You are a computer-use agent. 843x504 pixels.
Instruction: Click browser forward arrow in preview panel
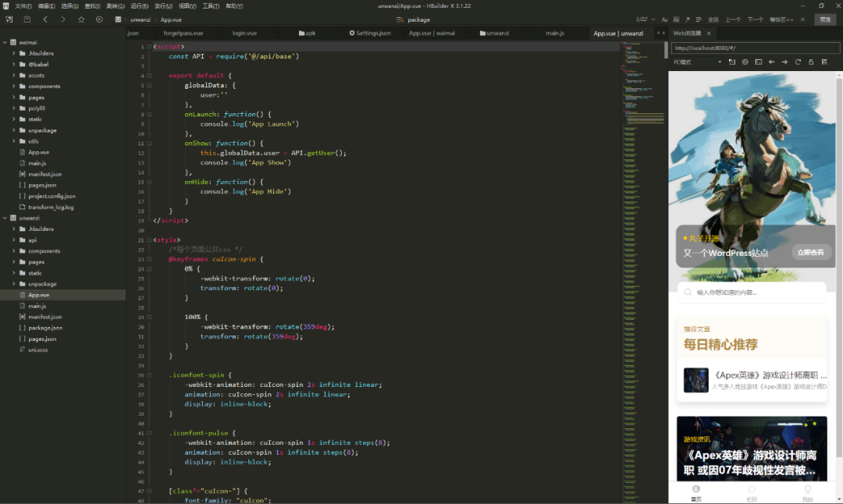point(784,62)
